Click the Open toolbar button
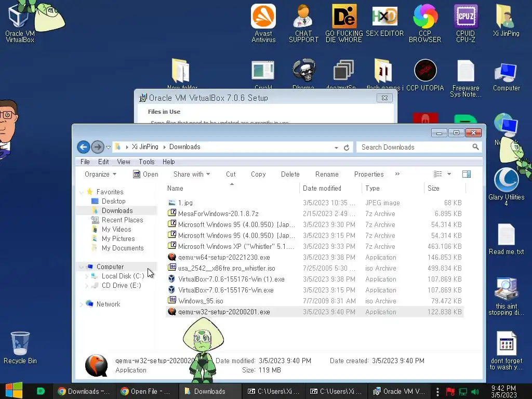This screenshot has width=532, height=399. coord(146,174)
